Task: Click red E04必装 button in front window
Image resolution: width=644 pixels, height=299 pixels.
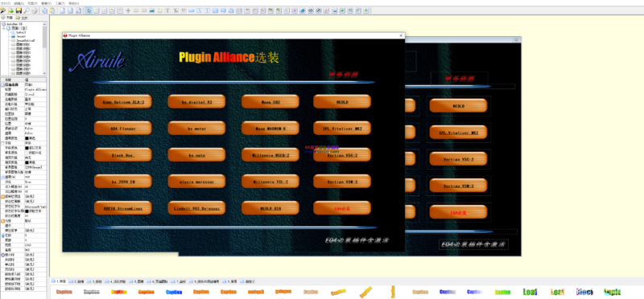Action: click(341, 208)
